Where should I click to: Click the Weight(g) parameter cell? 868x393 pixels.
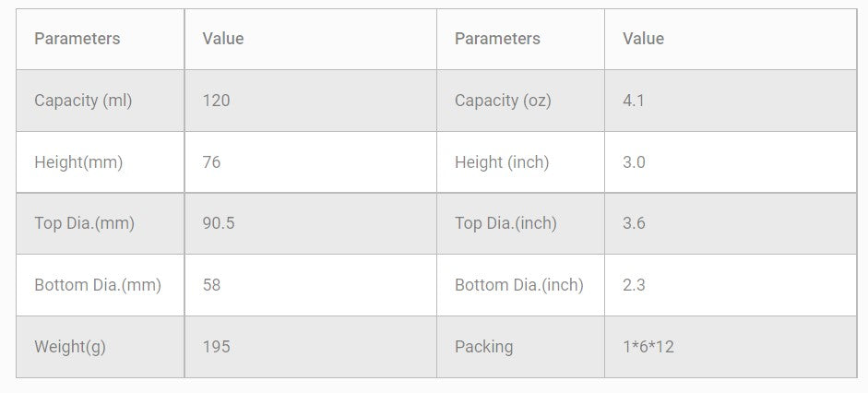click(70, 347)
